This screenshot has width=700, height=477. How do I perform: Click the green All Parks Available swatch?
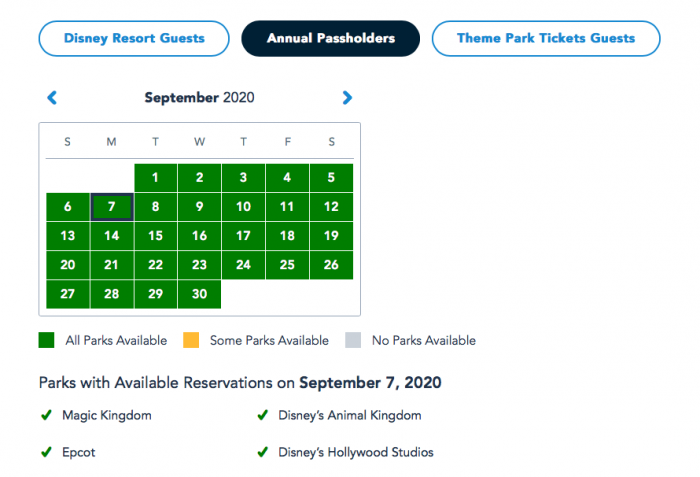pos(46,340)
